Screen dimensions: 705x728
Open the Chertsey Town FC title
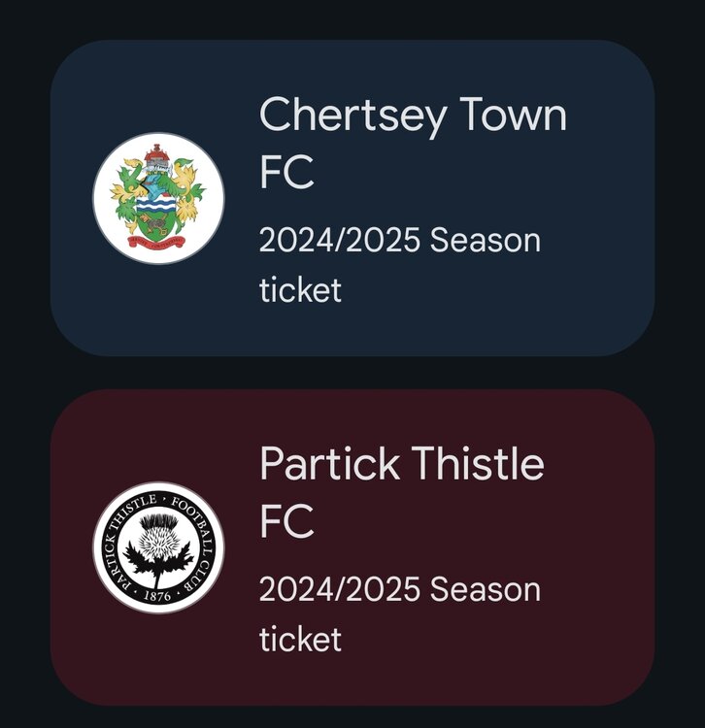point(413,143)
